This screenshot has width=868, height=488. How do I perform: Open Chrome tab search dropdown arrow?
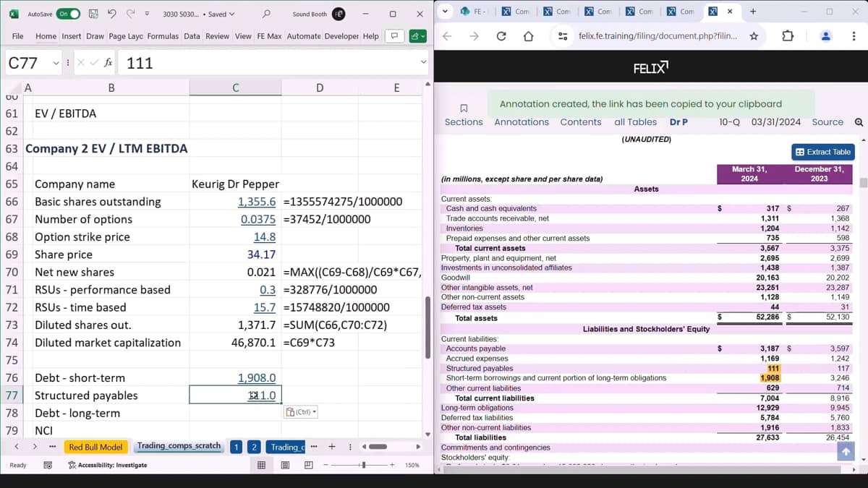pos(445,11)
